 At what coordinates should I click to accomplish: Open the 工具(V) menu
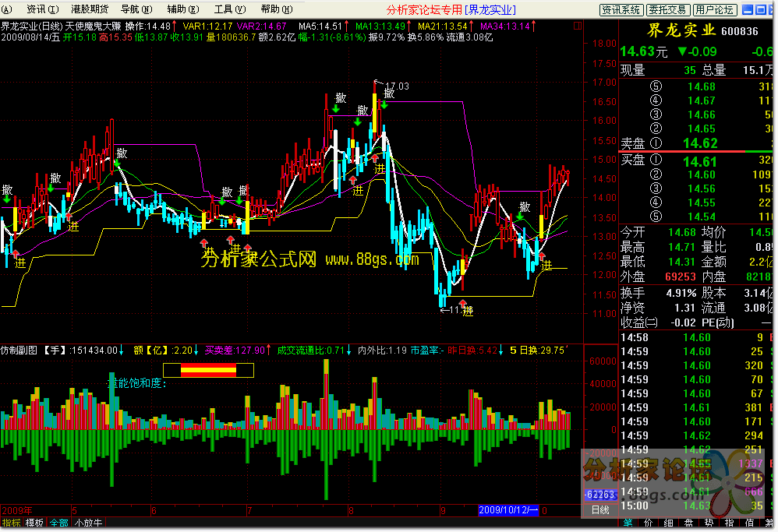coord(229,9)
